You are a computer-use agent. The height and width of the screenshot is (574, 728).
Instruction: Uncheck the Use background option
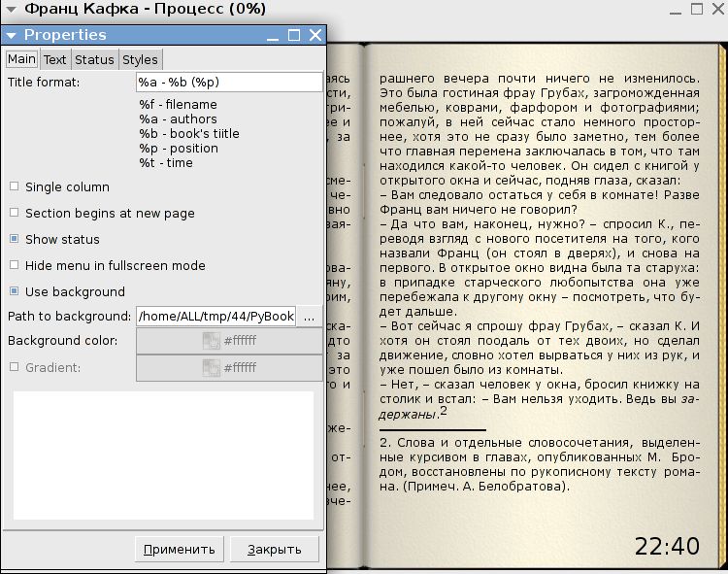[15, 290]
